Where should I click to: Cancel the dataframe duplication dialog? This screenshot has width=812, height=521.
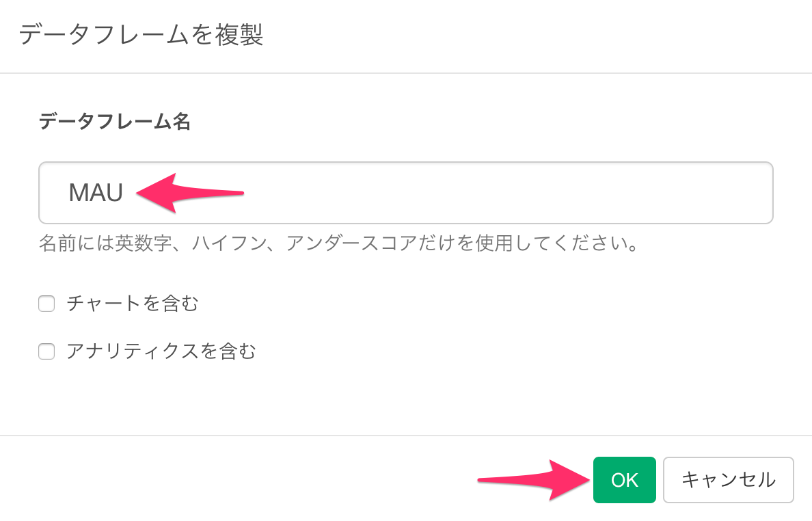pyautogui.click(x=728, y=479)
